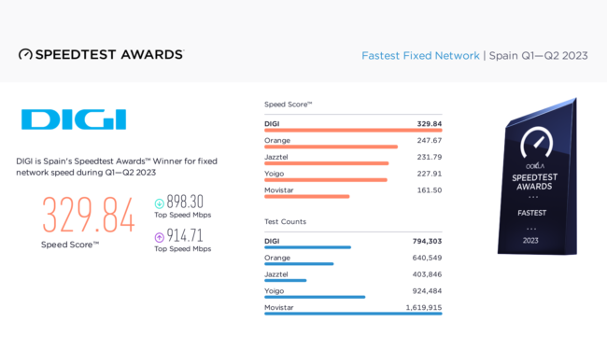This screenshot has width=607, height=364.
Task: Click the Test Counts section heading
Action: point(286,221)
